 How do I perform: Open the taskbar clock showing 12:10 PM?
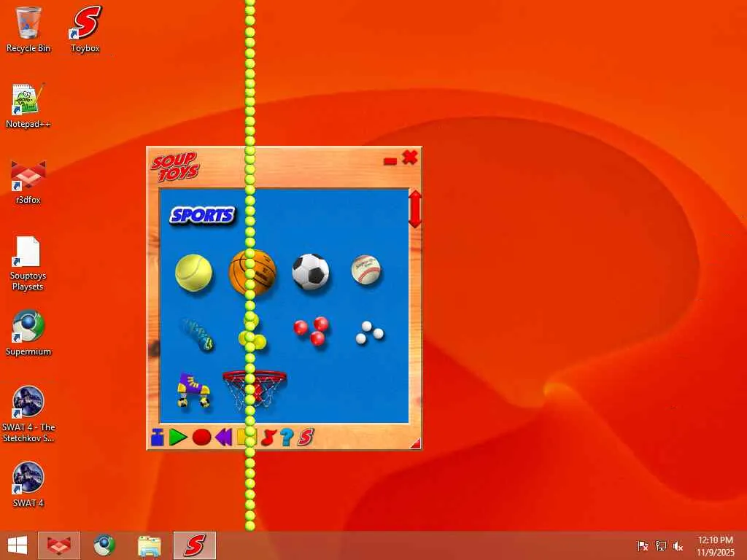pos(716,545)
